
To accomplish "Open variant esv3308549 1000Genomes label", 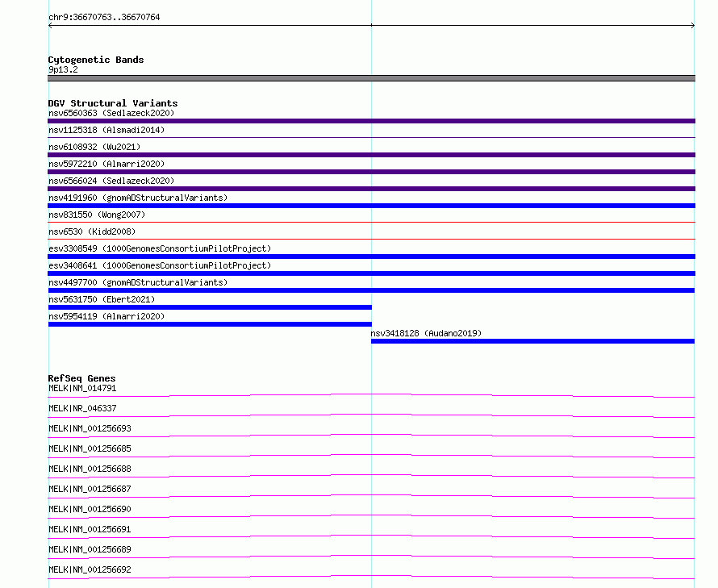I will [160, 248].
